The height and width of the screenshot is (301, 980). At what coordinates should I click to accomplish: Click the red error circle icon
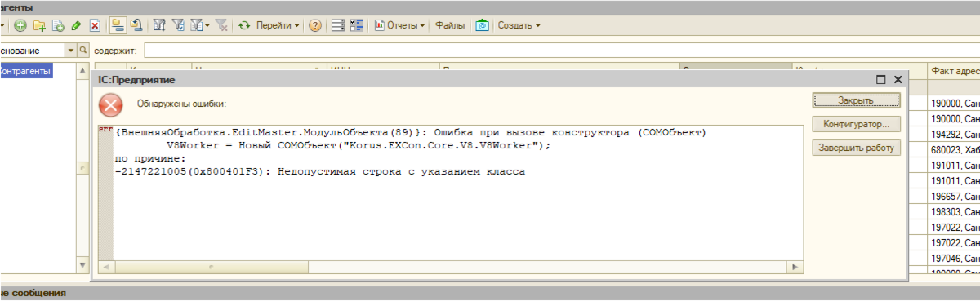pyautogui.click(x=110, y=104)
